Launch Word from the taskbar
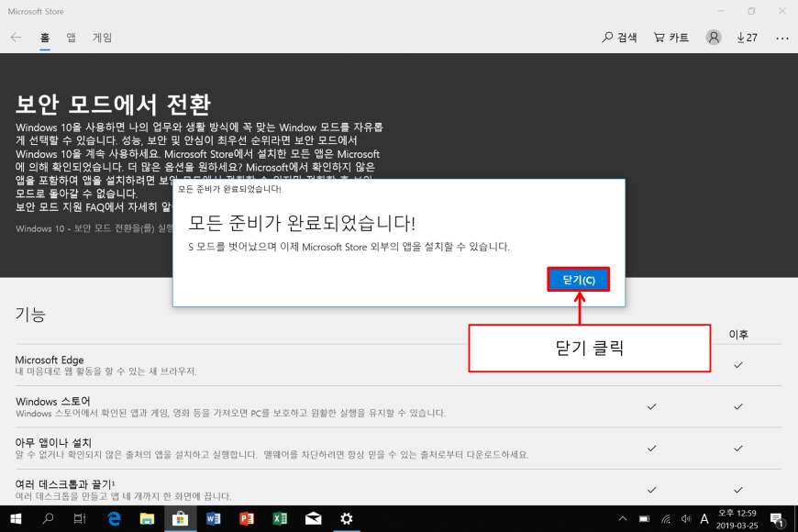798x532 pixels. [213, 519]
